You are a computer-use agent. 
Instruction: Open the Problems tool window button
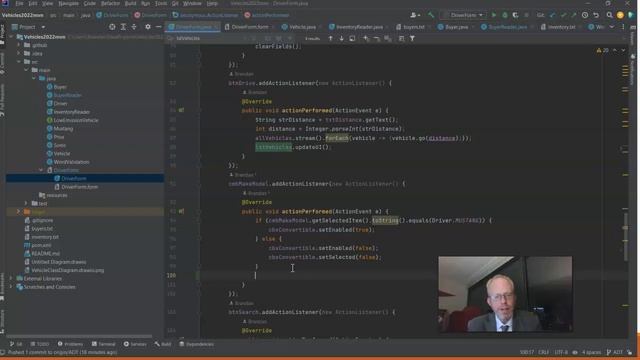click(x=70, y=344)
